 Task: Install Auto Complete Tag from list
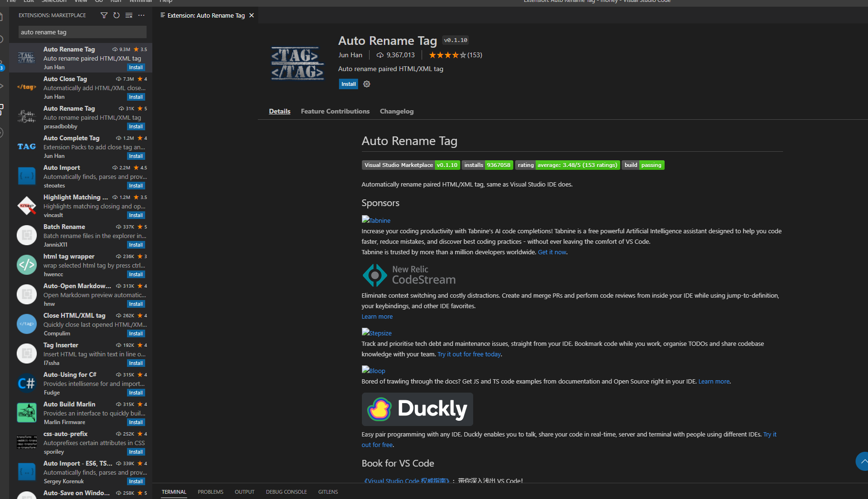click(136, 156)
